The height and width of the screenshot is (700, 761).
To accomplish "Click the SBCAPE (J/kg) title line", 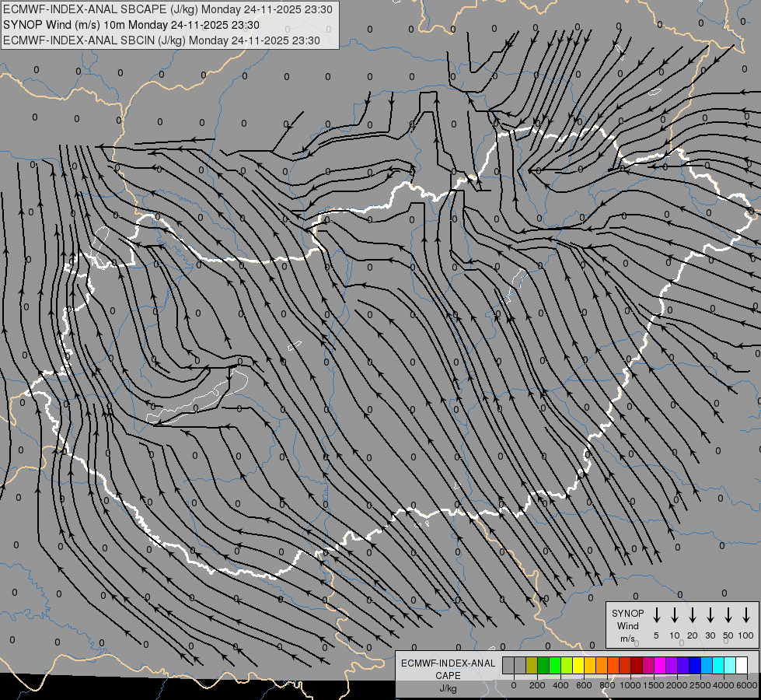I will (168, 9).
